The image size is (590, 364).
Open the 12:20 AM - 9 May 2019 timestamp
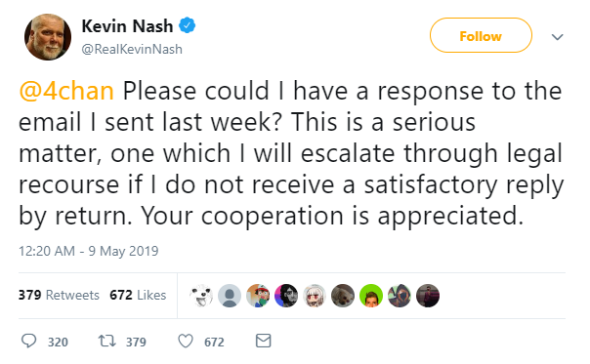click(89, 251)
